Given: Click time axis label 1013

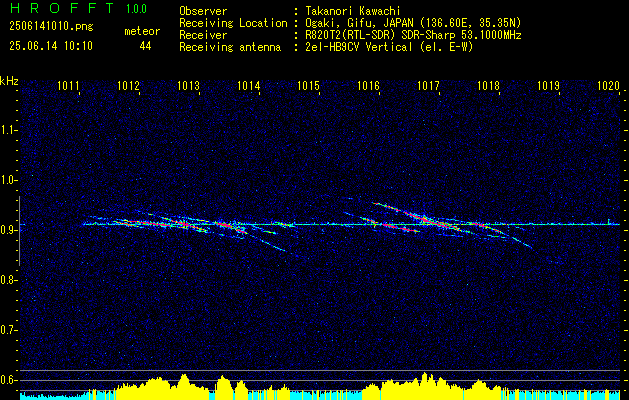Looking at the screenshot, I should [x=189, y=85].
